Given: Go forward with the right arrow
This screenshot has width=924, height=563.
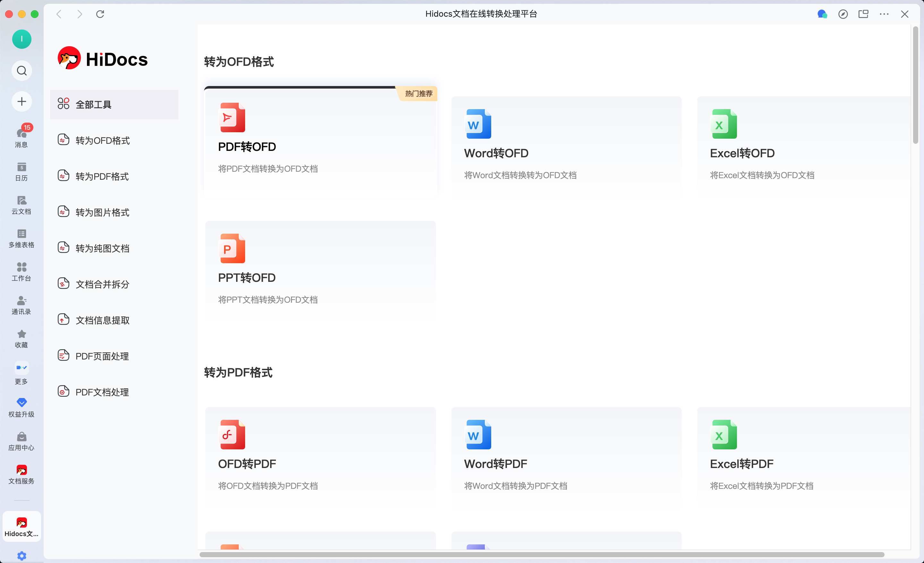Looking at the screenshot, I should pyautogui.click(x=80, y=14).
